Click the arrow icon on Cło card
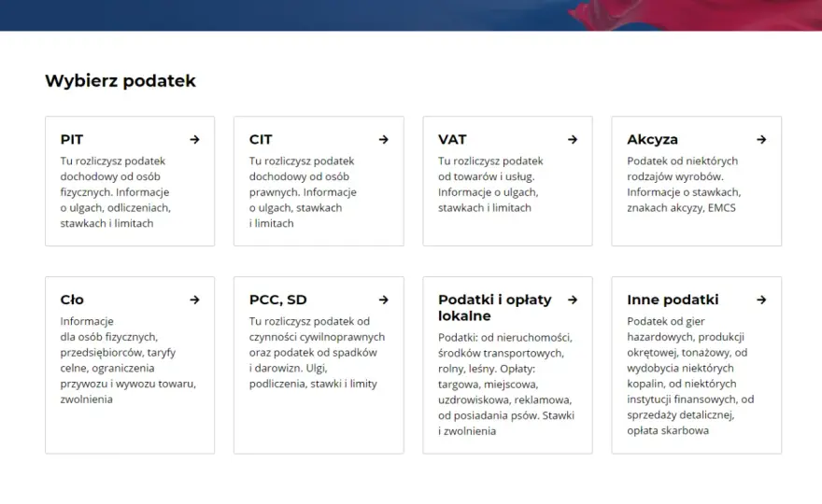The height and width of the screenshot is (504, 822). (194, 300)
